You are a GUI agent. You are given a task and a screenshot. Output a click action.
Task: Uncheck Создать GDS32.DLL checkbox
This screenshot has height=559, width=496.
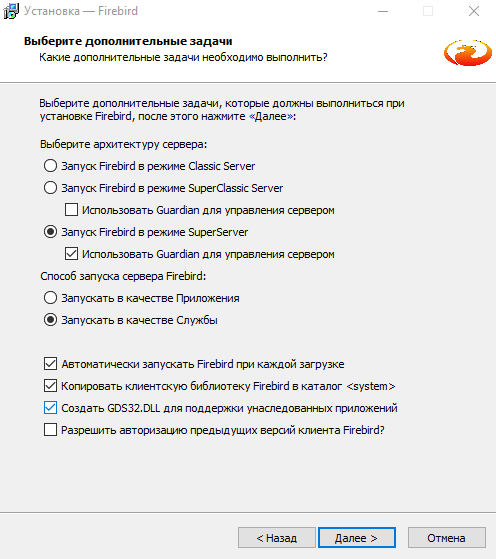tap(50, 408)
